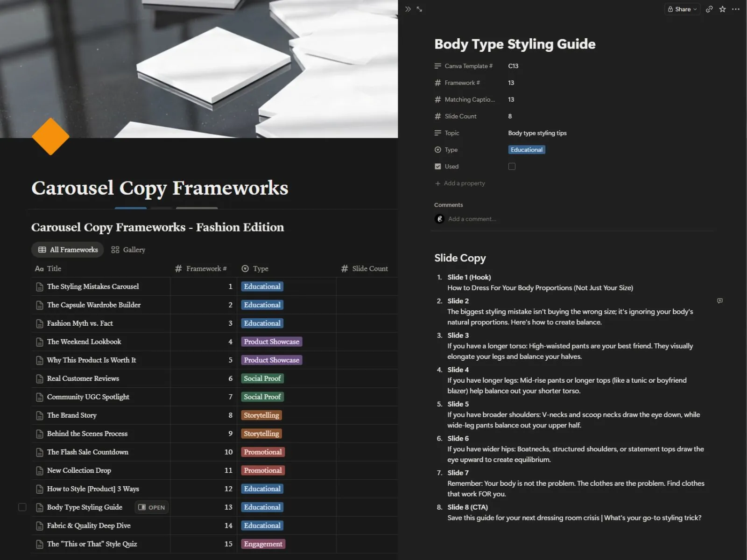Click the Matching Caption property value 13

[x=511, y=99]
